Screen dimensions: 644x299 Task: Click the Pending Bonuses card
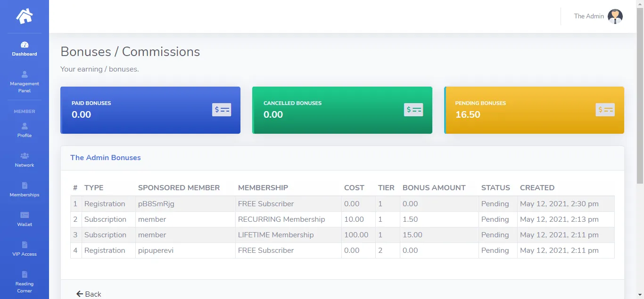point(534,110)
